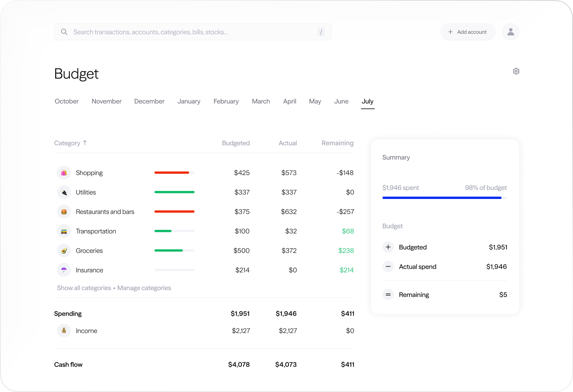Click the Restaurants and bars burger icon
Screen dimensions: 573x392
click(64, 212)
